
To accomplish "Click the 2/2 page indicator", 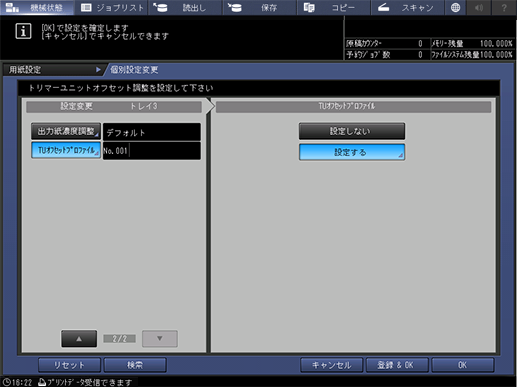I will tap(119, 339).
